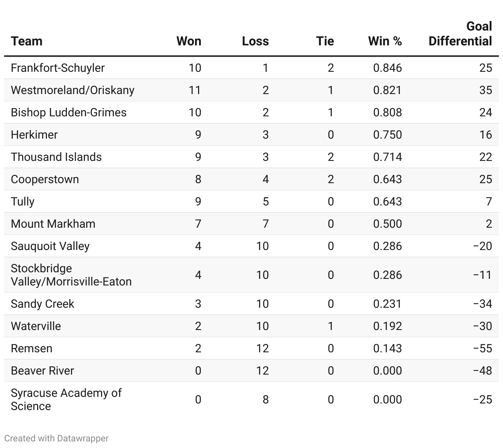Select Syracuse Academy of Science row
Screen dimensions: 503x448
pyautogui.click(x=251, y=400)
